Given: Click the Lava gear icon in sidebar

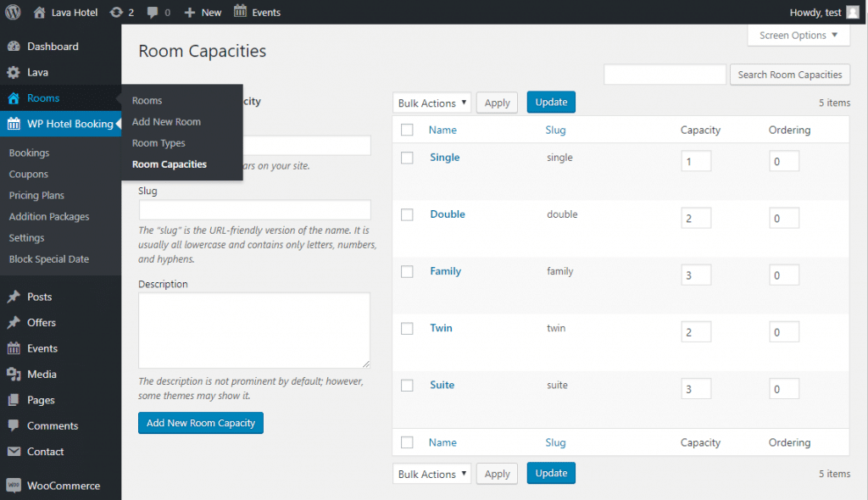Looking at the screenshot, I should pos(14,72).
